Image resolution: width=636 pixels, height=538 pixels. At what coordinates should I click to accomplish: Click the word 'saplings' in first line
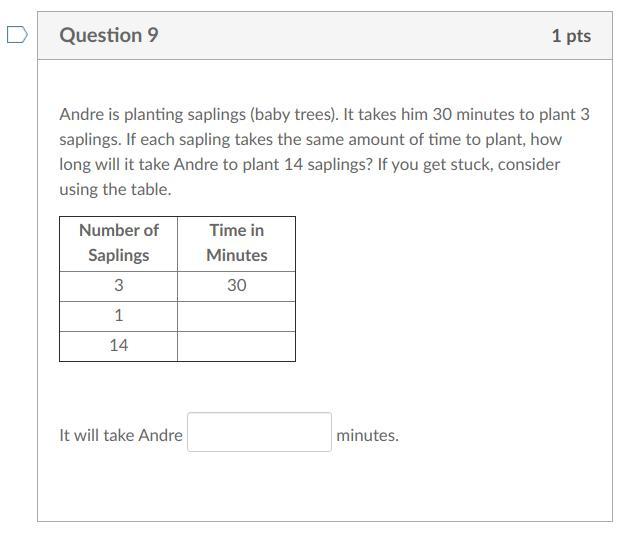217,115
